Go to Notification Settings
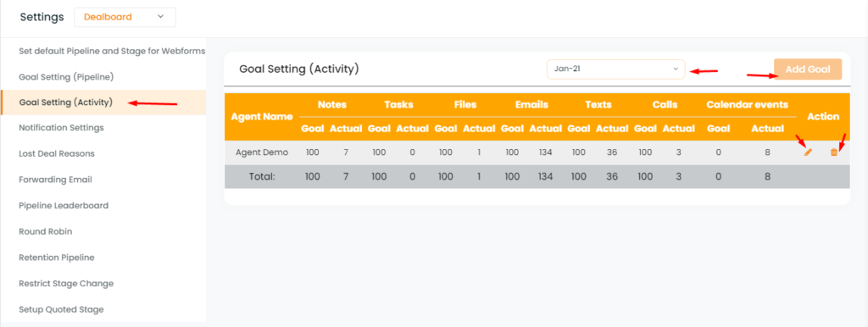Image resolution: width=868 pixels, height=327 pixels. click(x=61, y=128)
